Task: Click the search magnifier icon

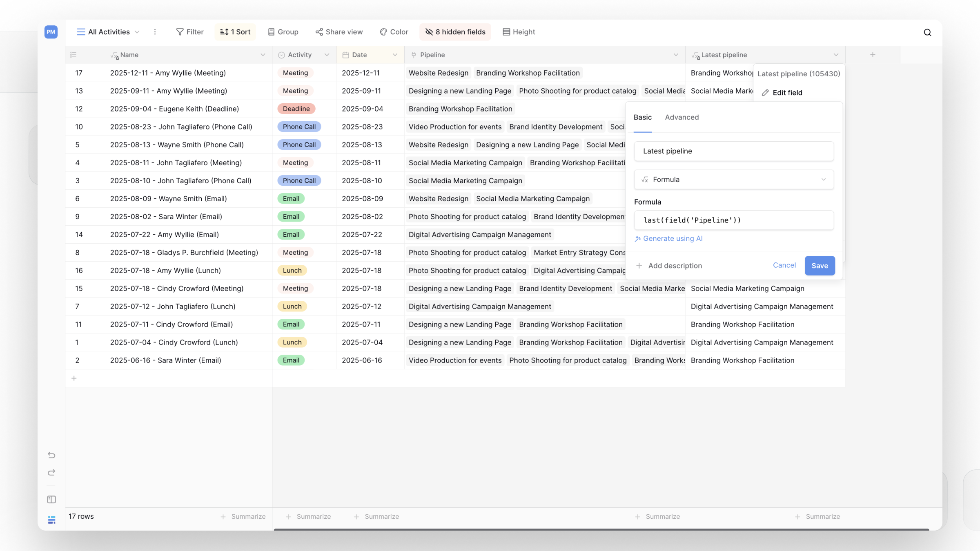Action: [x=927, y=33]
